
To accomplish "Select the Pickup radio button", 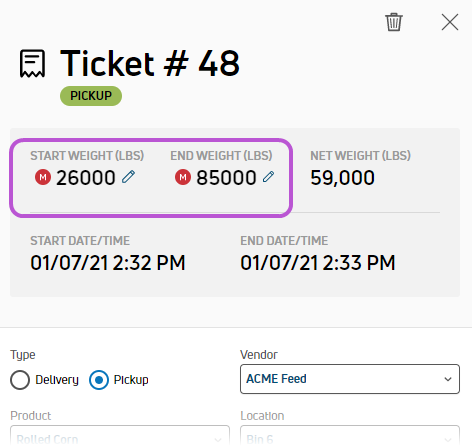I will tap(99, 380).
